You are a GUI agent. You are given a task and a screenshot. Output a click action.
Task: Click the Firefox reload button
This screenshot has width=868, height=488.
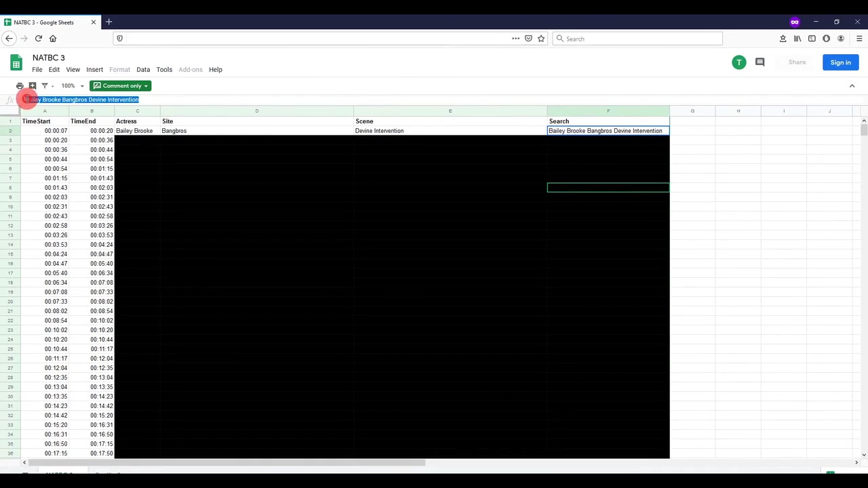[38, 39]
